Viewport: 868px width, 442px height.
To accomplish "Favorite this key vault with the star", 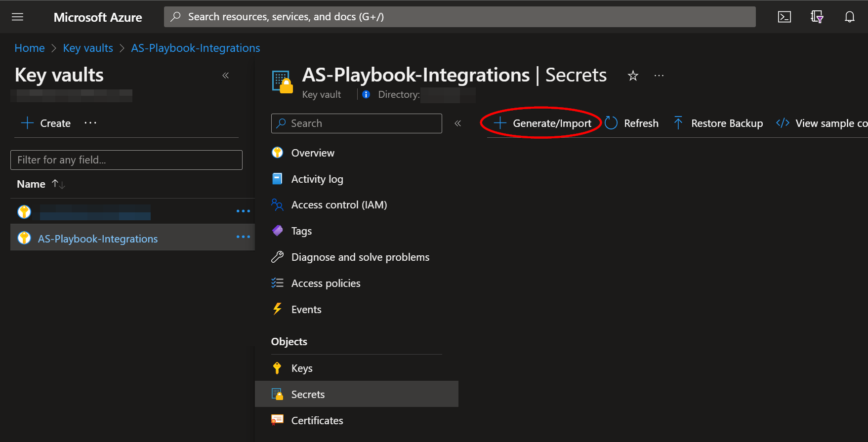I will click(x=633, y=76).
